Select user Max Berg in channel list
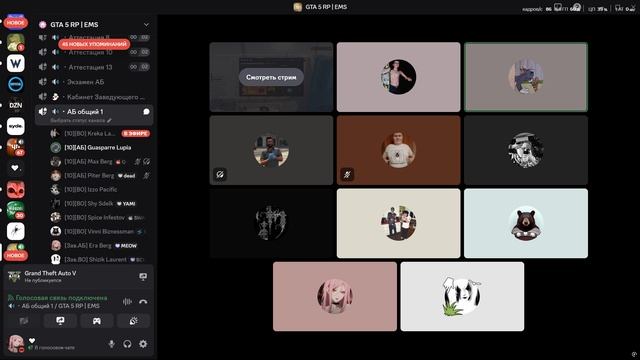 click(x=100, y=162)
